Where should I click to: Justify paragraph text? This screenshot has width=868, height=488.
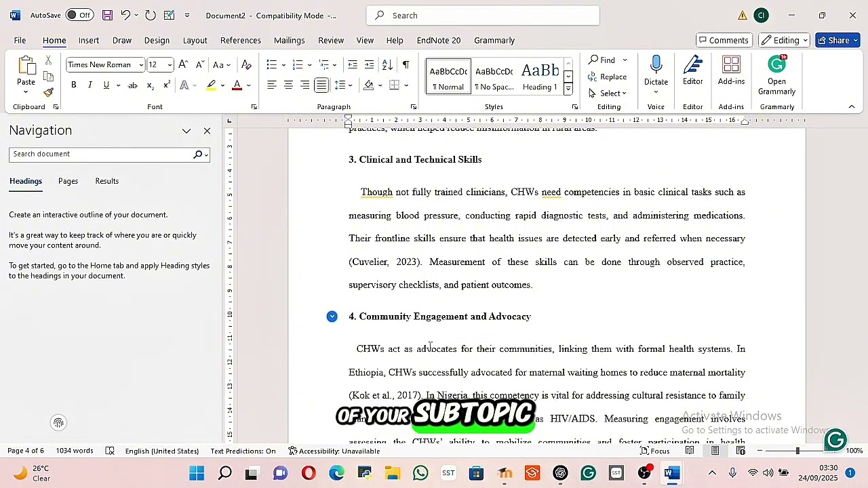tap(321, 85)
